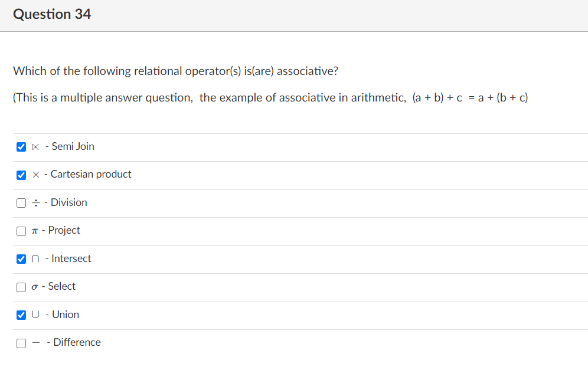Uncheck the Semi Join checkbox

pyautogui.click(x=21, y=146)
